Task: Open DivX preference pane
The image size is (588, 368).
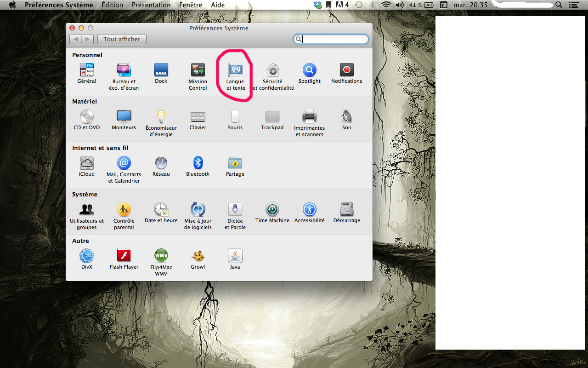Action: click(87, 259)
